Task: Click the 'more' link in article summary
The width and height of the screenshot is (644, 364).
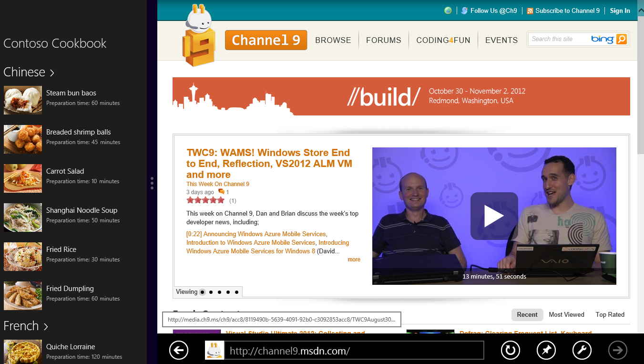Action: coord(354,260)
